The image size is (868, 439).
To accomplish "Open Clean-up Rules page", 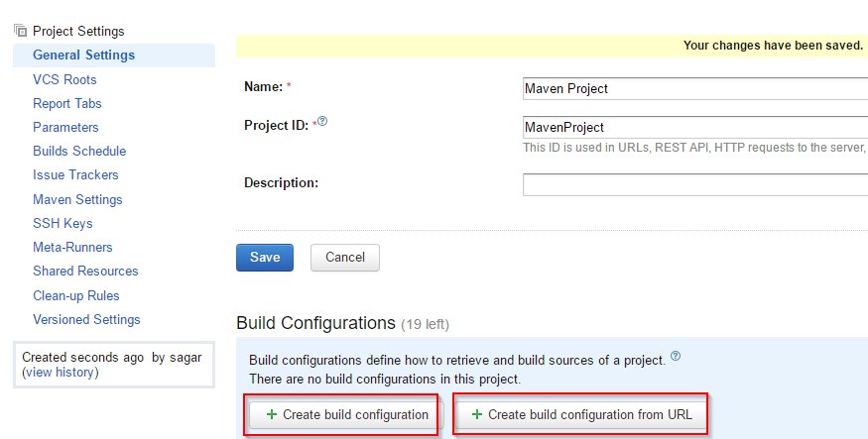I will (x=75, y=295).
